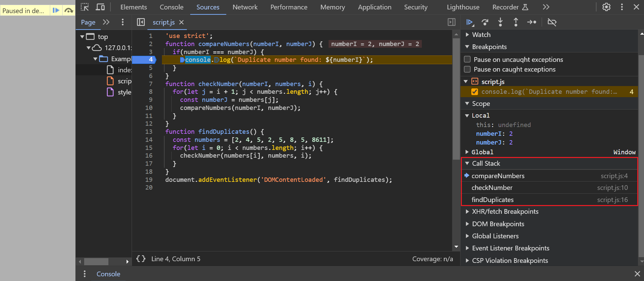Viewport: 644px width, 281px height.
Task: Uncheck the line 4 console.log breakpoint
Action: coord(475,92)
